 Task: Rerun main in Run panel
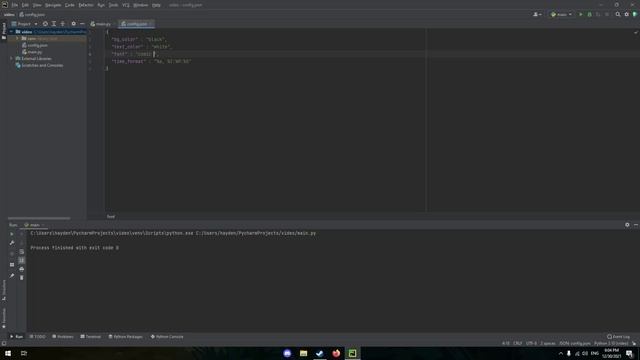point(12,234)
